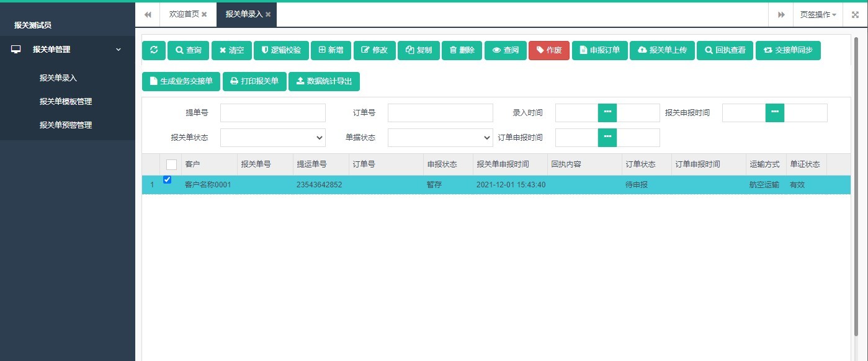
Task: Expand the 单据状态 dropdown
Action: pos(440,137)
